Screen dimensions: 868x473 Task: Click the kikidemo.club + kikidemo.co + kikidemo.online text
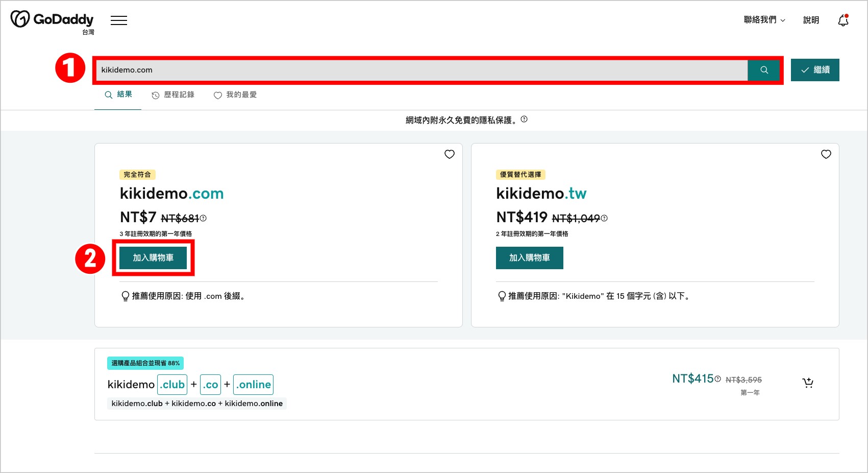pyautogui.click(x=197, y=404)
